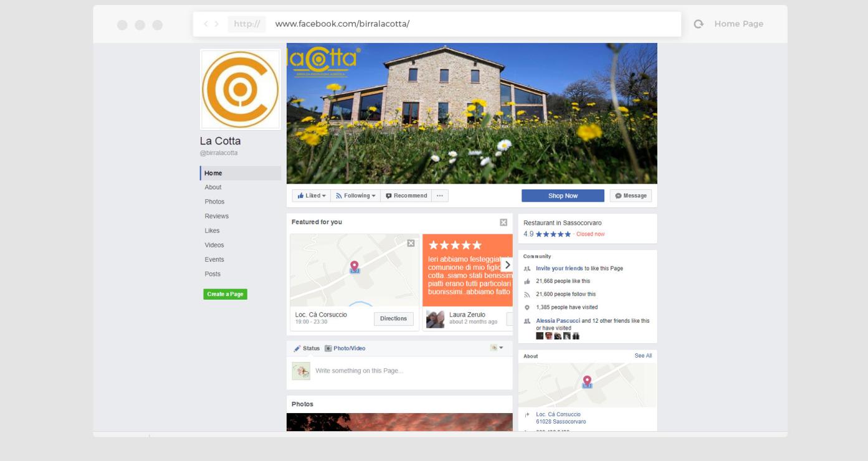Image resolution: width=868 pixels, height=461 pixels.
Task: Click the browser forward arrow
Action: pos(217,24)
